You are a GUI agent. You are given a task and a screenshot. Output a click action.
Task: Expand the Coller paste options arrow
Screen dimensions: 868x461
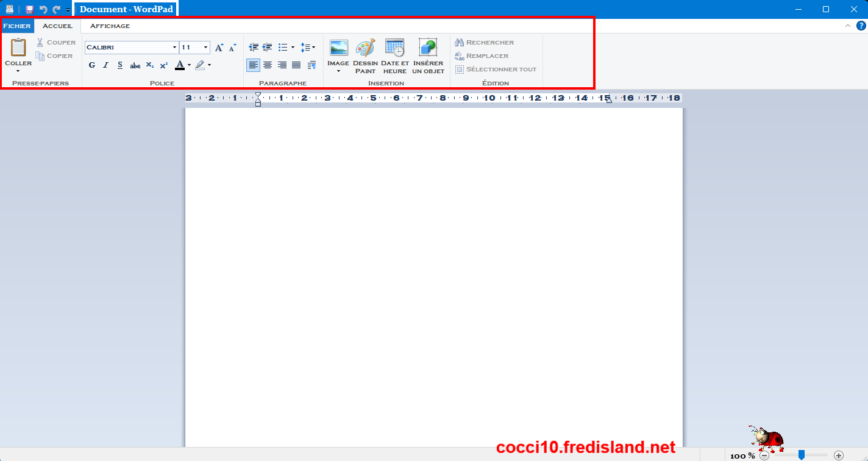18,71
